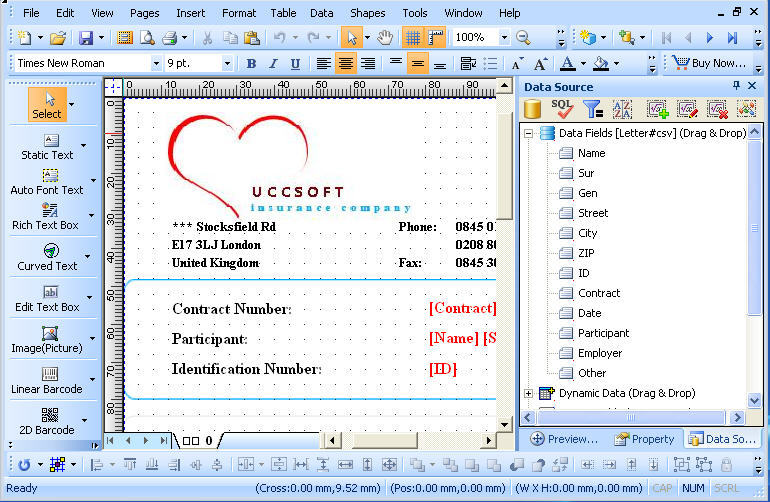The width and height of the screenshot is (770, 502).
Task: Toggle the rulers button
Action: tap(435, 37)
